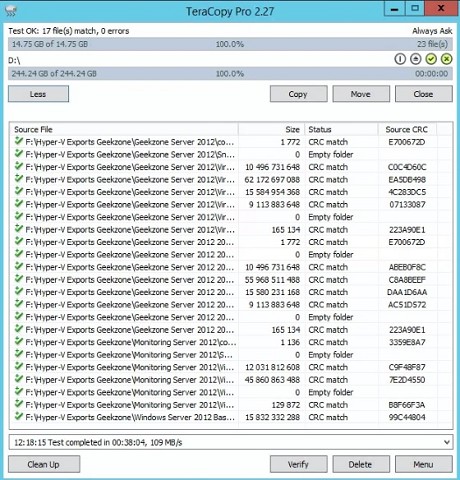Click check icon of 62 172 697 088 row
Viewport: 460px width, 480px height.
tap(19, 179)
